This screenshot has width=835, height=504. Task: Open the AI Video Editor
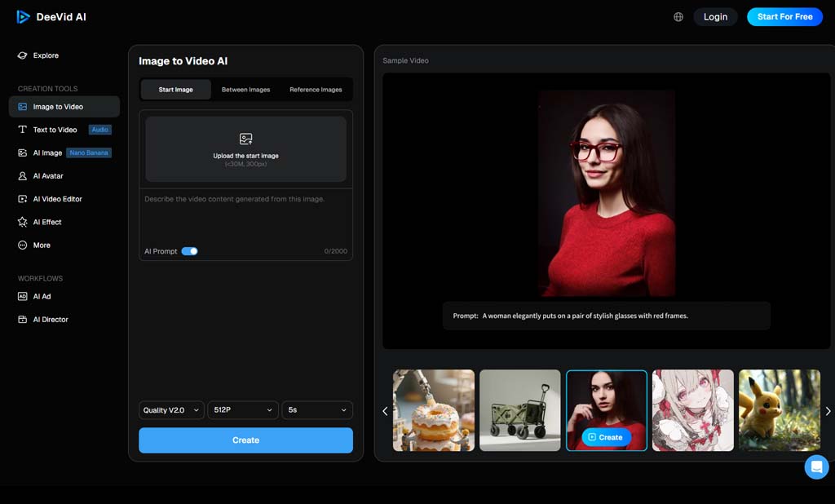click(x=57, y=198)
